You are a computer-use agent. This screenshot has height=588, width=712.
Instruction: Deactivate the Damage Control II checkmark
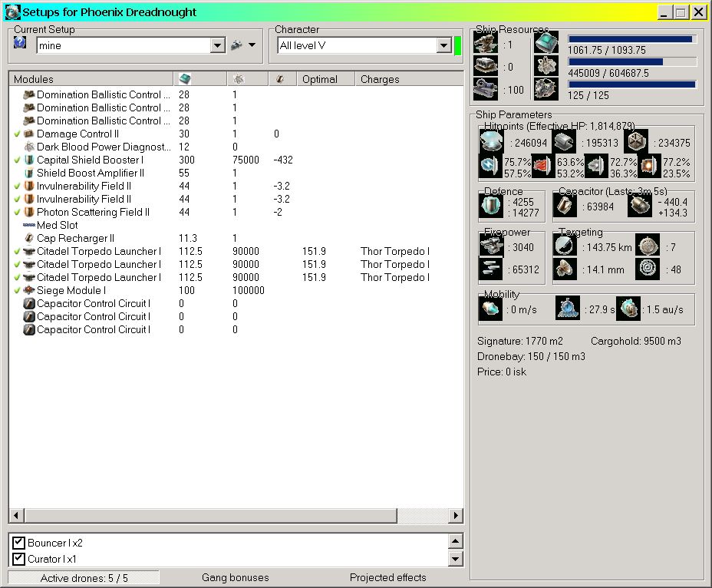[17, 134]
